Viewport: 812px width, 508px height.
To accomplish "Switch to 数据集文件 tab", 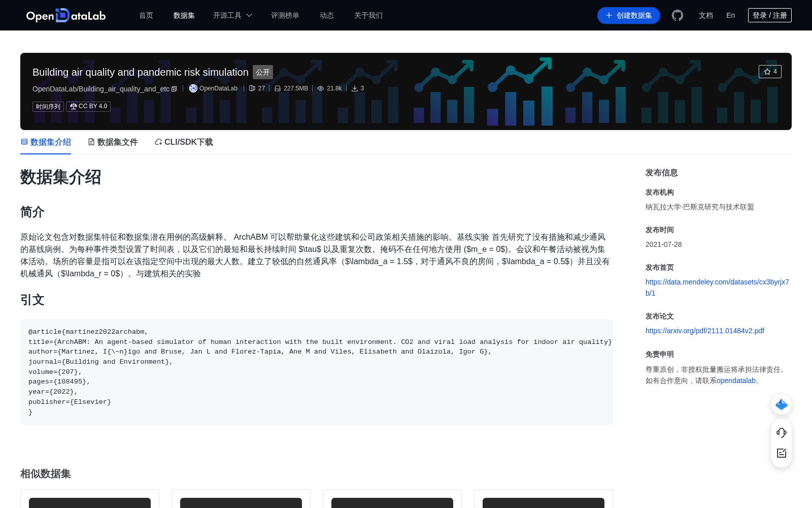I will coord(113,142).
